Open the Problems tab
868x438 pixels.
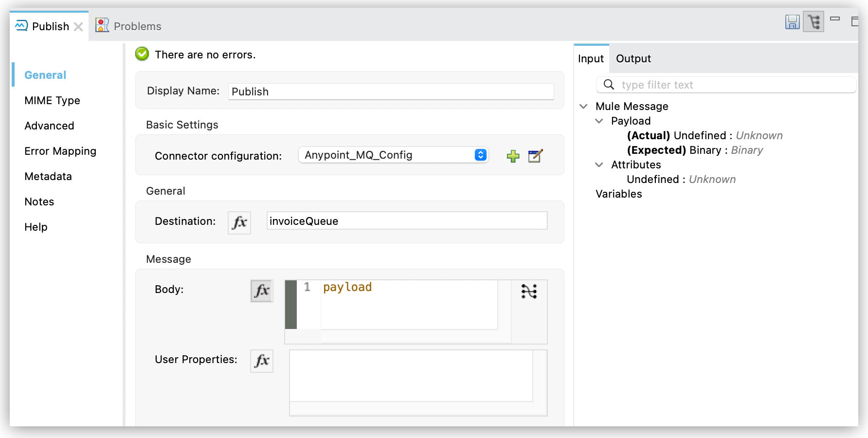(137, 26)
